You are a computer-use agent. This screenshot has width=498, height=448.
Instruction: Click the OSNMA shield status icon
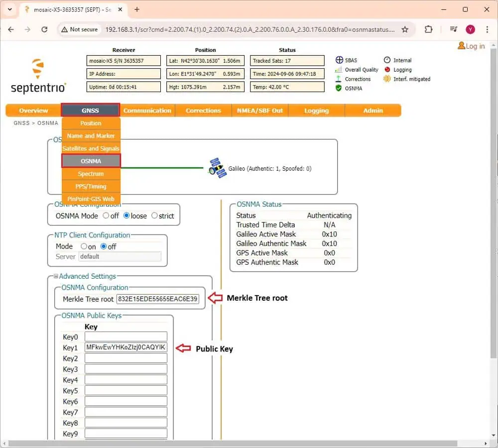(339, 88)
